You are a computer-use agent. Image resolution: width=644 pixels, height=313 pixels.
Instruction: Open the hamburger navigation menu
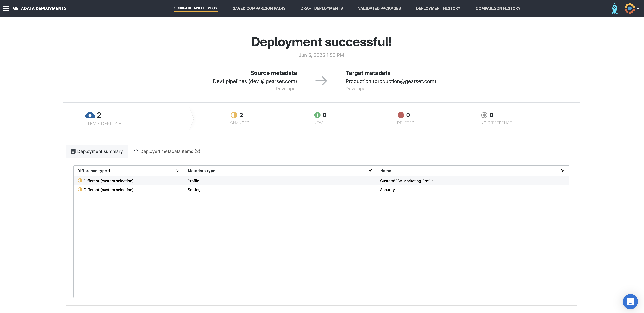click(x=6, y=8)
